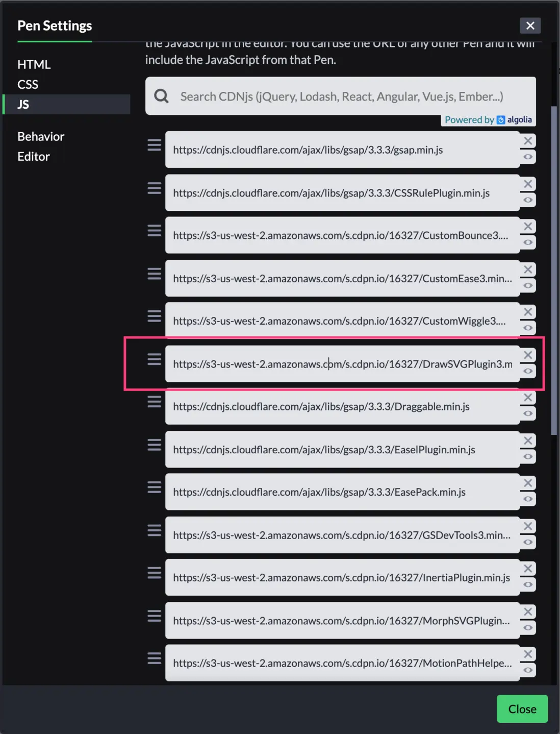Preview the CustomEase3 resource with eye icon
The image size is (560, 734).
(x=528, y=285)
